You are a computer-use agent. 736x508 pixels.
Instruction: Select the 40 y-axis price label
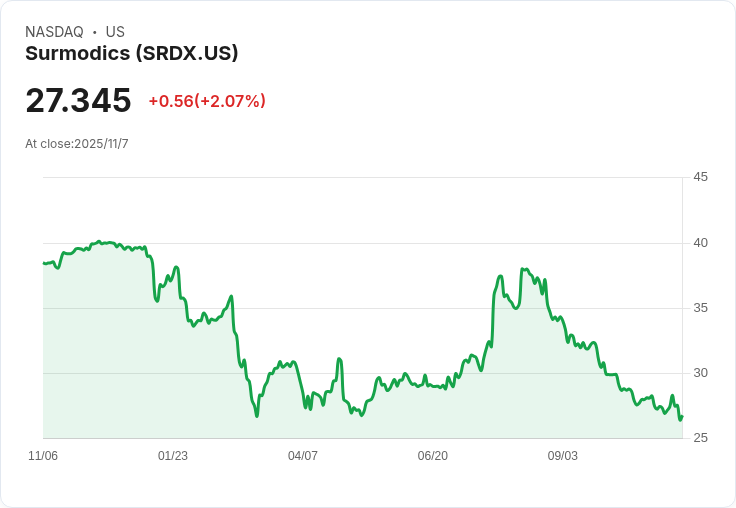[x=700, y=243]
